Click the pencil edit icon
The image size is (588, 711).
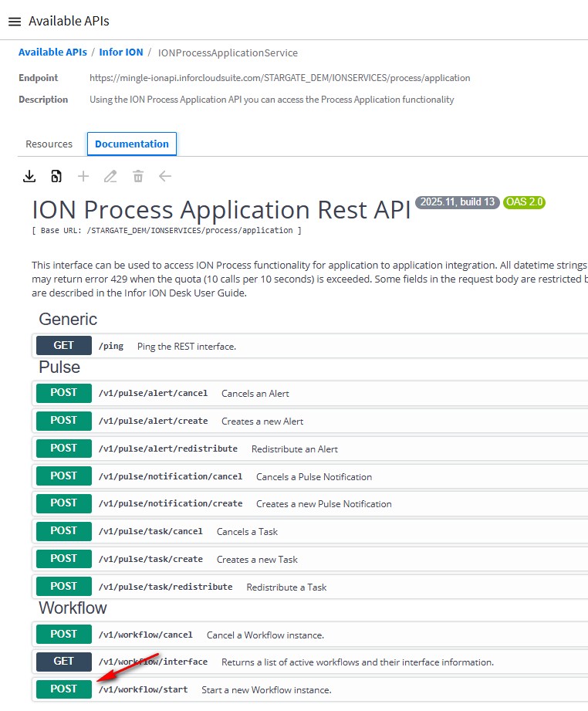pos(110,177)
